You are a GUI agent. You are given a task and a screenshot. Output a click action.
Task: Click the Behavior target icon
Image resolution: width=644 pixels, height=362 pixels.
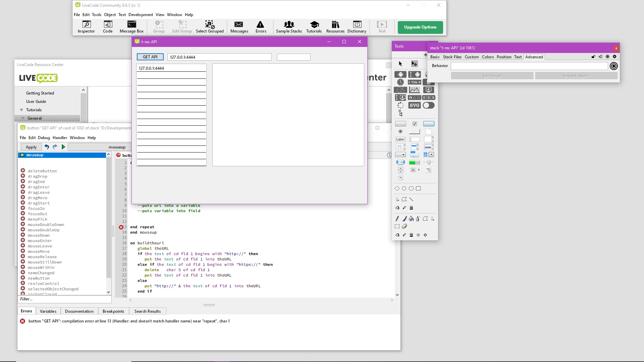(x=614, y=66)
